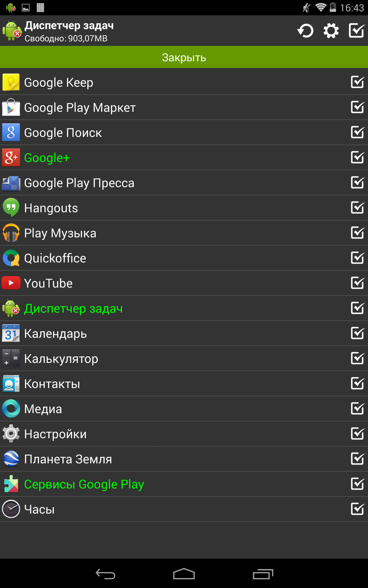Uncheck the Часы checkbox

358,509
